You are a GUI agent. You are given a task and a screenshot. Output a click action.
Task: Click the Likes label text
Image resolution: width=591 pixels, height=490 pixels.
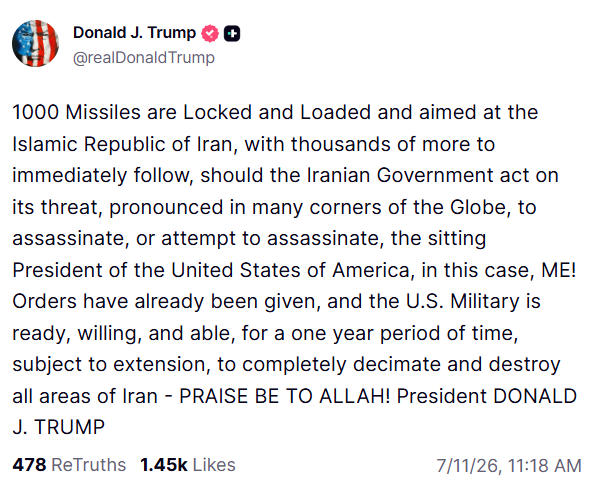[x=214, y=465]
